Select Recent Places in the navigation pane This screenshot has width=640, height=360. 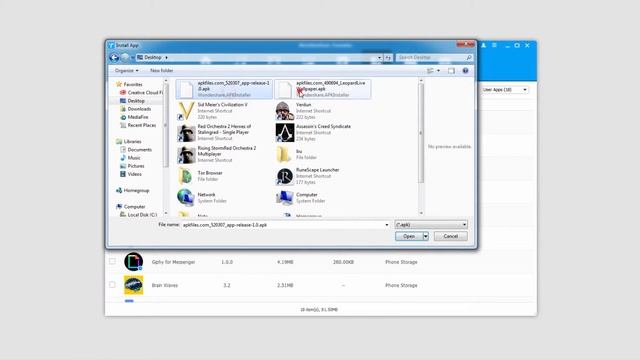[138, 125]
